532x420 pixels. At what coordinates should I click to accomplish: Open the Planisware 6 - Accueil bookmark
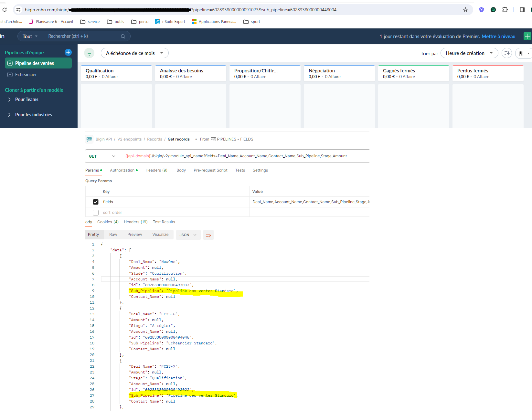point(51,22)
